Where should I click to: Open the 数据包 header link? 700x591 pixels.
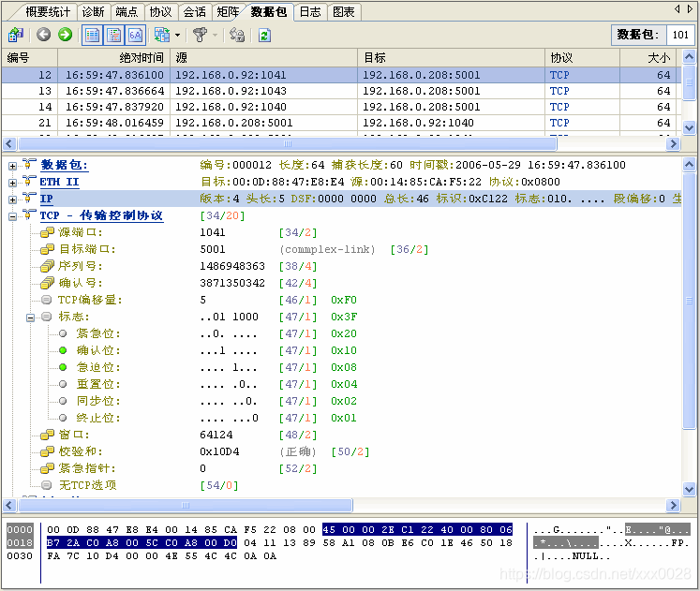[65, 165]
